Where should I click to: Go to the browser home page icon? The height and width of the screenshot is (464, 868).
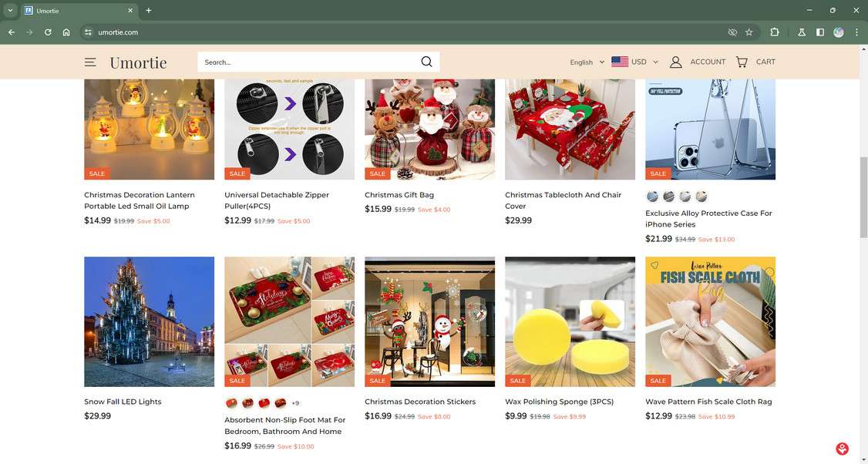66,32
